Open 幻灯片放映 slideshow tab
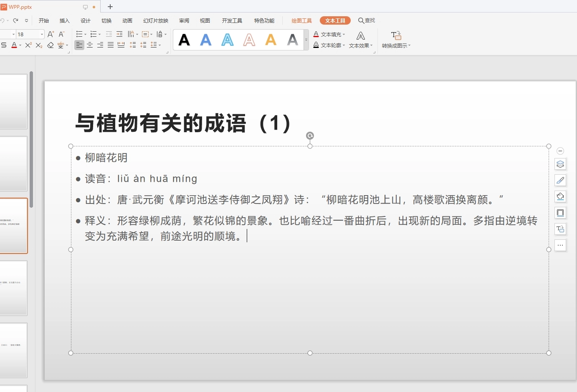577x392 pixels. pos(156,20)
